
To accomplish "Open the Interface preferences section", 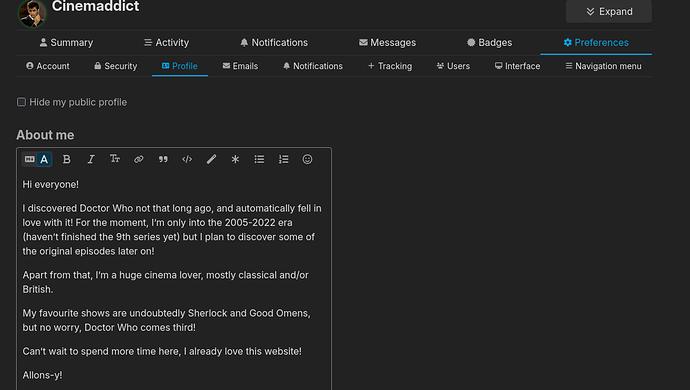I will (x=517, y=66).
